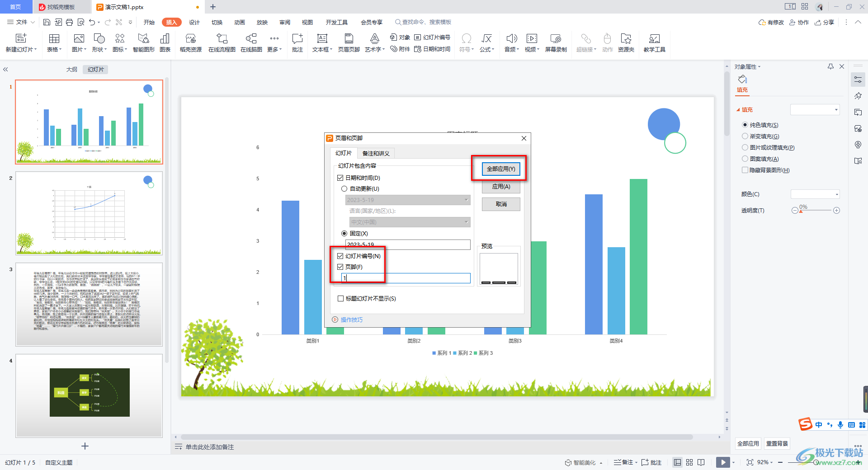Add a comment via 批注 icon

click(297, 43)
